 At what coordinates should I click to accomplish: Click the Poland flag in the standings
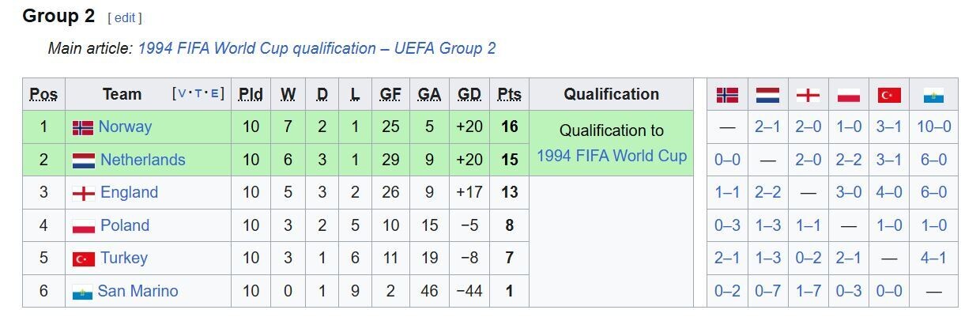coord(83,226)
